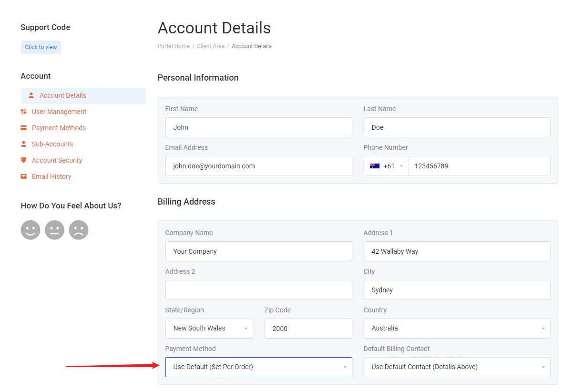Screen dimensions: 573x392
Task: Click the Email History envelope icon
Action: coord(24,176)
